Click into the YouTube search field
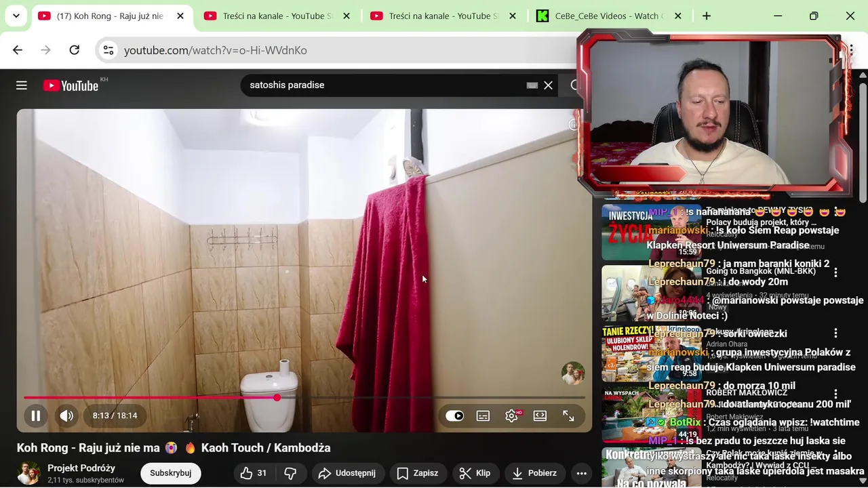Image resolution: width=868 pixels, height=488 pixels. click(383, 85)
